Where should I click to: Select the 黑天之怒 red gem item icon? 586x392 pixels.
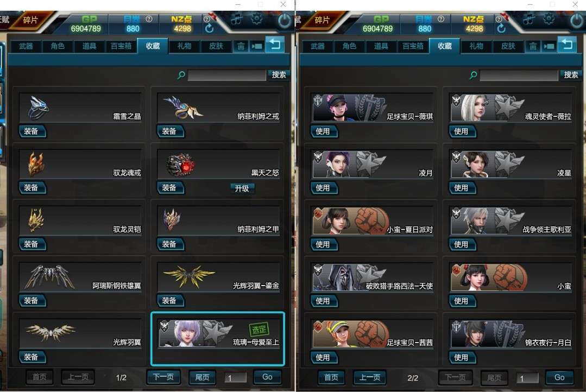pyautogui.click(x=180, y=164)
